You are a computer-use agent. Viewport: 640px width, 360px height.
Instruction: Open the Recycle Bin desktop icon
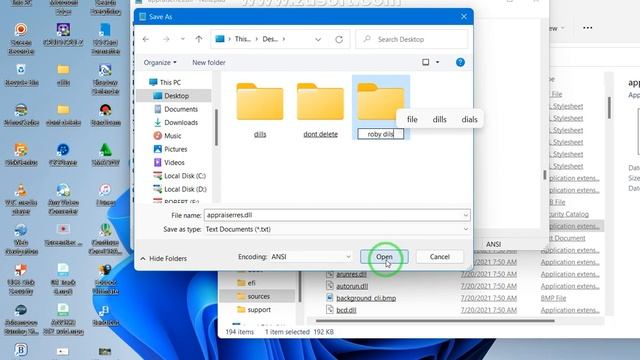click(21, 75)
